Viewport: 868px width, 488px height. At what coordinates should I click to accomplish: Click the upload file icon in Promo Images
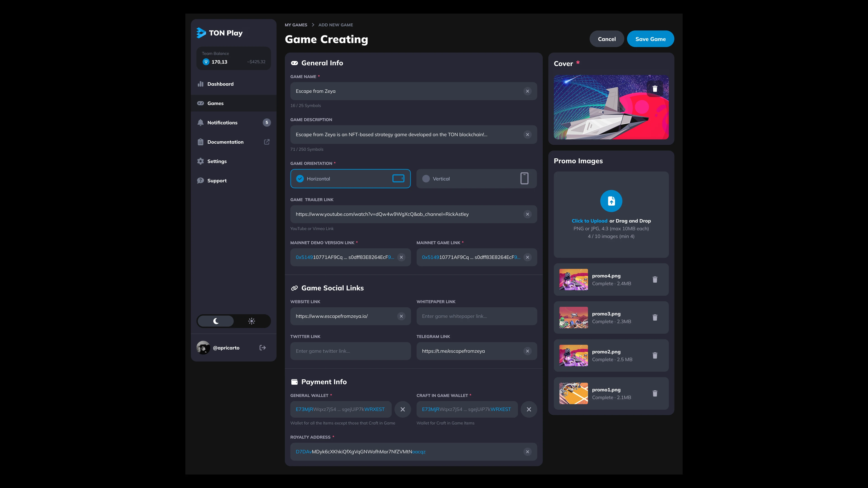point(611,201)
